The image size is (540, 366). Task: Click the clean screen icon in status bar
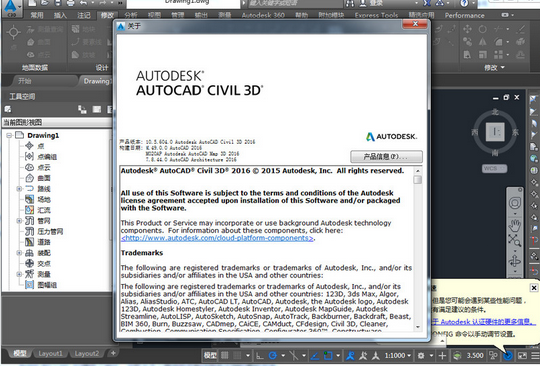pos(522,356)
